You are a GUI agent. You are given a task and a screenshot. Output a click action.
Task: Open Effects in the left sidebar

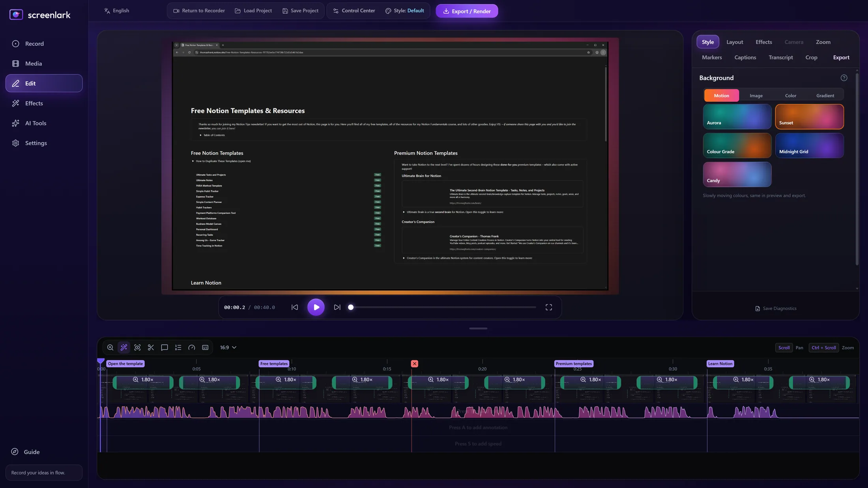tap(44, 103)
